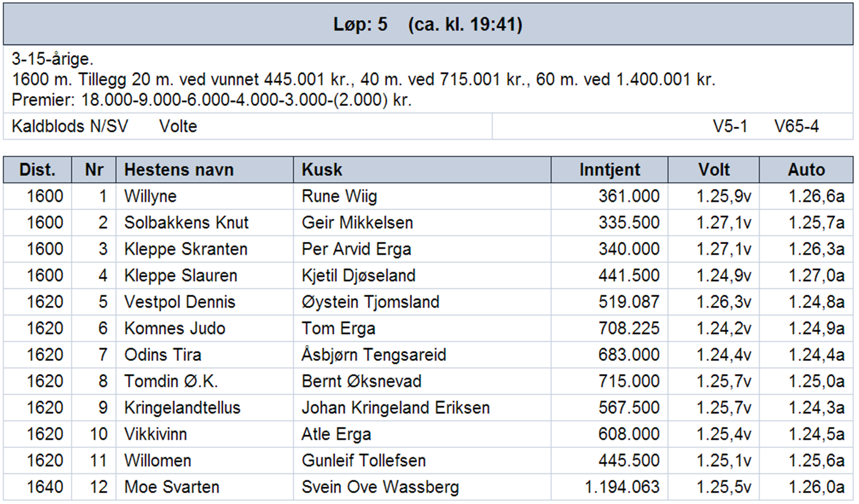Image resolution: width=859 pixels, height=504 pixels.
Task: Click the V65-4 label
Action: (x=796, y=127)
